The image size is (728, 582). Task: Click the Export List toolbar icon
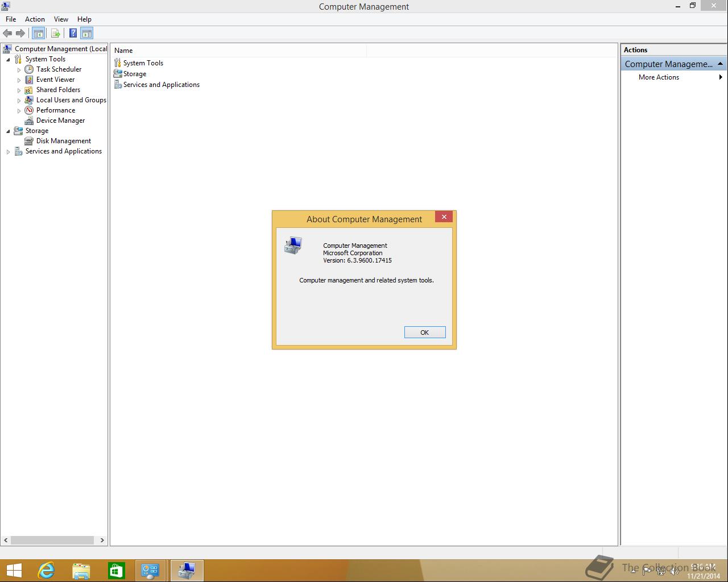(55, 34)
